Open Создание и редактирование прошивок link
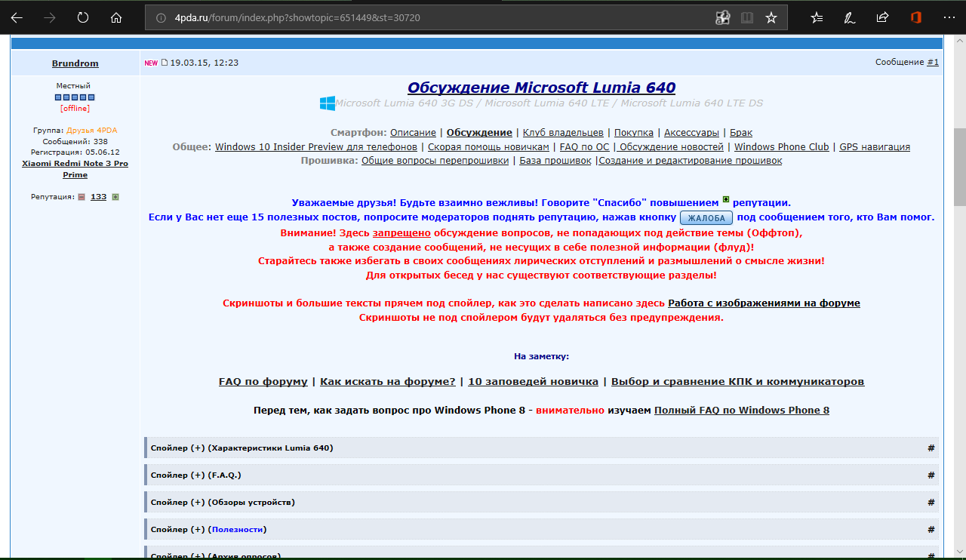The height and width of the screenshot is (560, 966). tap(691, 161)
